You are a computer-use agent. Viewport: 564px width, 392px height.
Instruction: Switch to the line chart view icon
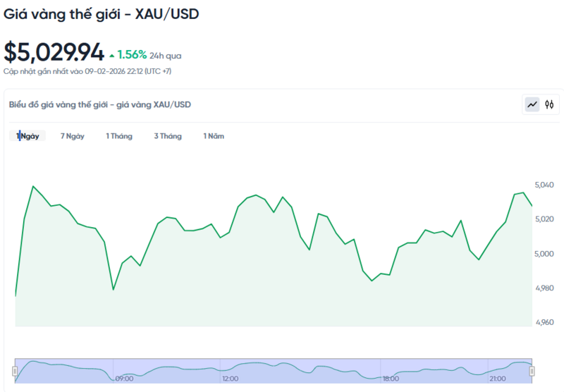click(532, 105)
